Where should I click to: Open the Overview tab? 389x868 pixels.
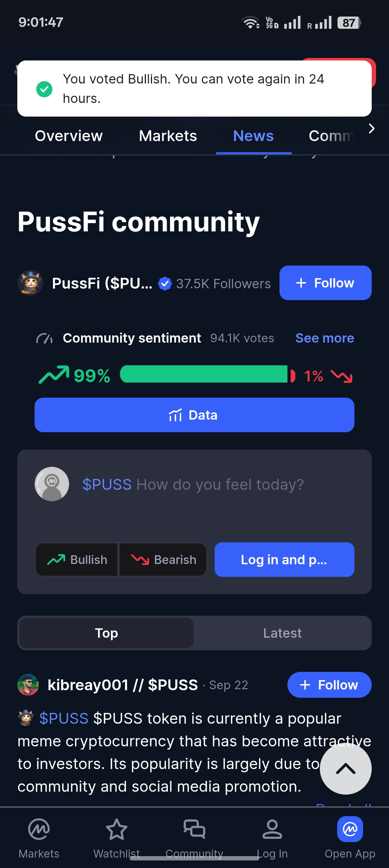pos(69,136)
